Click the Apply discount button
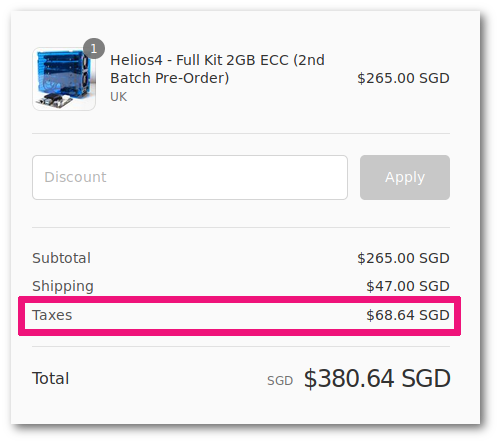 pyautogui.click(x=405, y=177)
